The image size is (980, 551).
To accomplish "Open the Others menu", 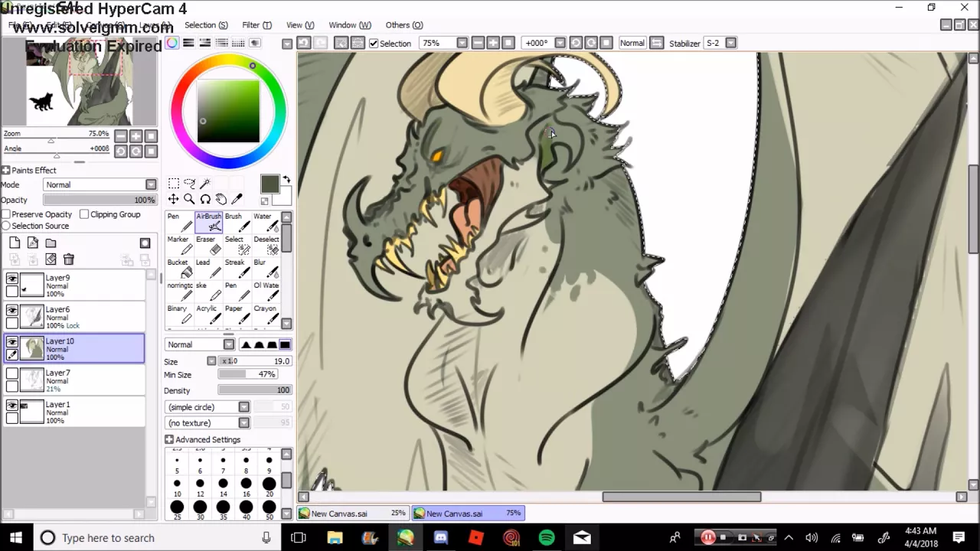I will 404,24.
